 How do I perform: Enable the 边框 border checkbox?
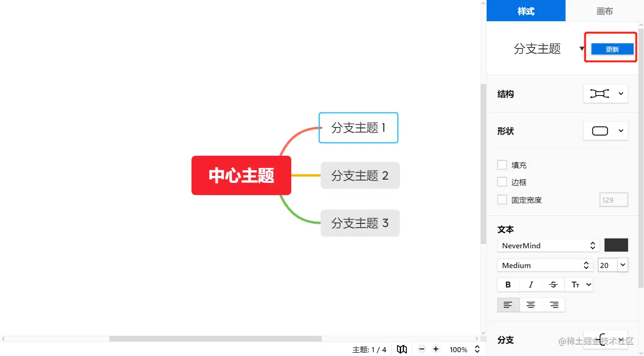502,182
